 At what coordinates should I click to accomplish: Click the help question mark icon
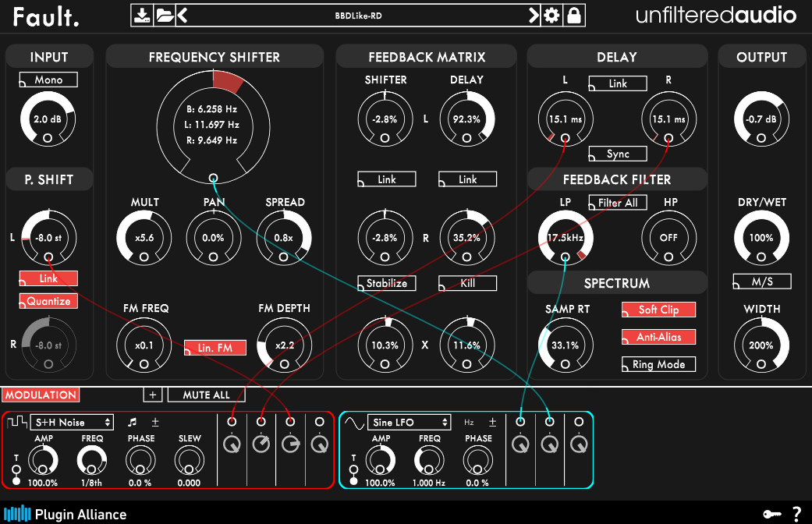click(796, 513)
